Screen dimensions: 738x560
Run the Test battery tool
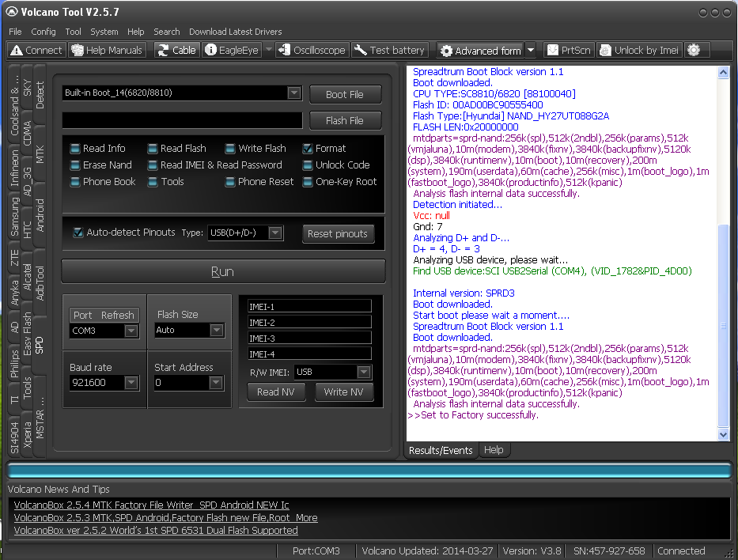click(390, 50)
